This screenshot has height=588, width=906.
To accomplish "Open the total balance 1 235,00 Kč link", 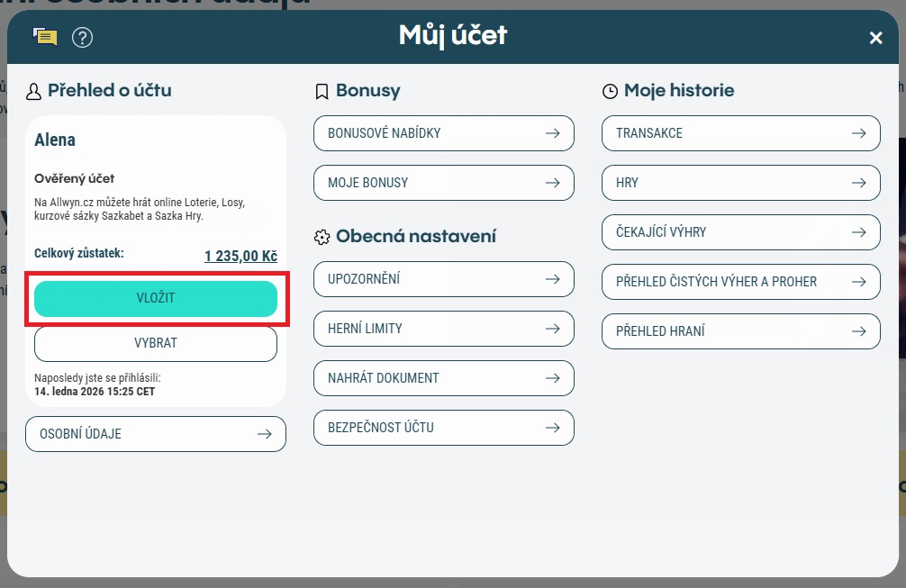I will (240, 257).
